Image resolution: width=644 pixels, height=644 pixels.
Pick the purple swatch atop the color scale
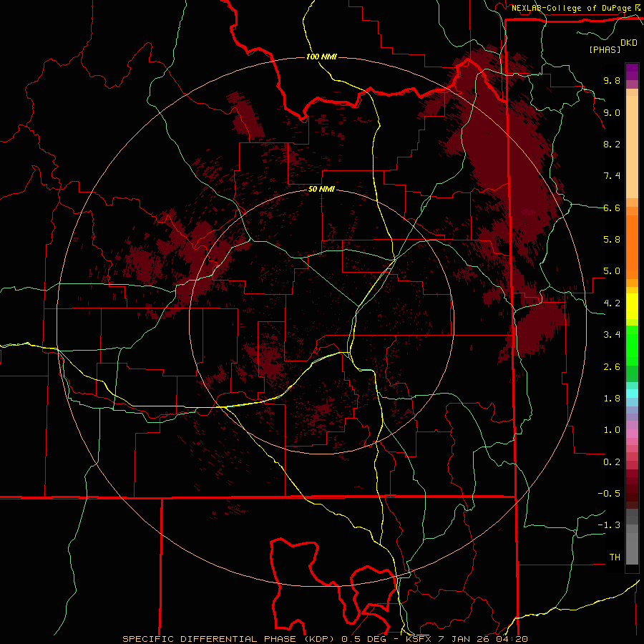(x=632, y=72)
